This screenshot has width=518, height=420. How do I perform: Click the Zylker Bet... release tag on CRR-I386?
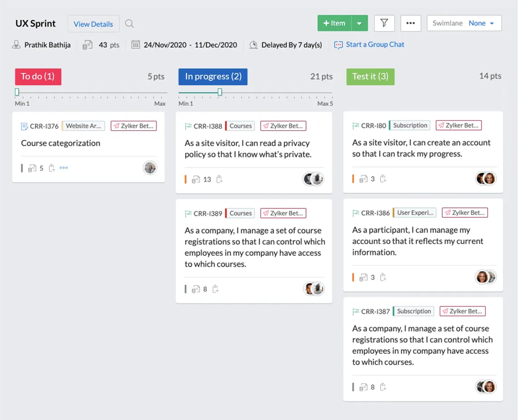click(465, 212)
